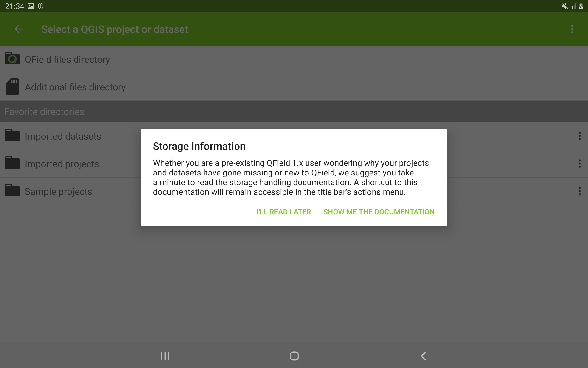The width and height of the screenshot is (588, 368).
Task: Tap the Android home button
Action: click(x=294, y=356)
